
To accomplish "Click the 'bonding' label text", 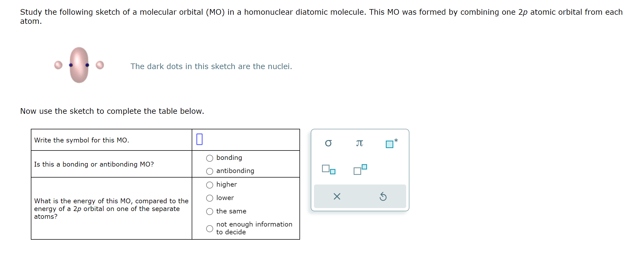I will pyautogui.click(x=229, y=158).
